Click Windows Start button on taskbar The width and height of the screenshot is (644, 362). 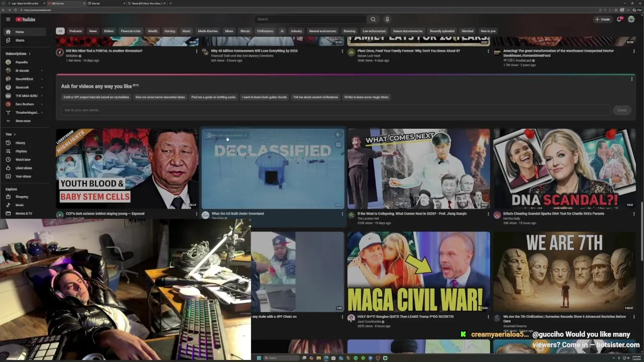click(x=260, y=358)
